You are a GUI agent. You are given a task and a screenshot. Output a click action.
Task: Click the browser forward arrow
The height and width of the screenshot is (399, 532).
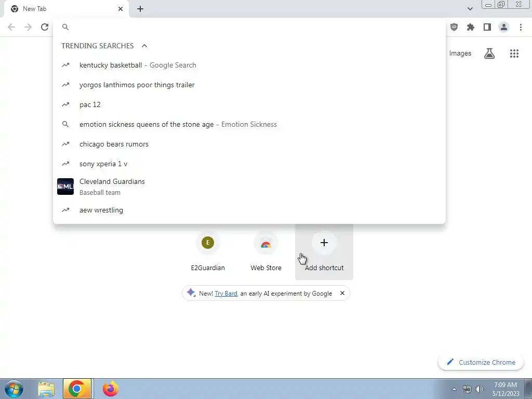point(28,27)
